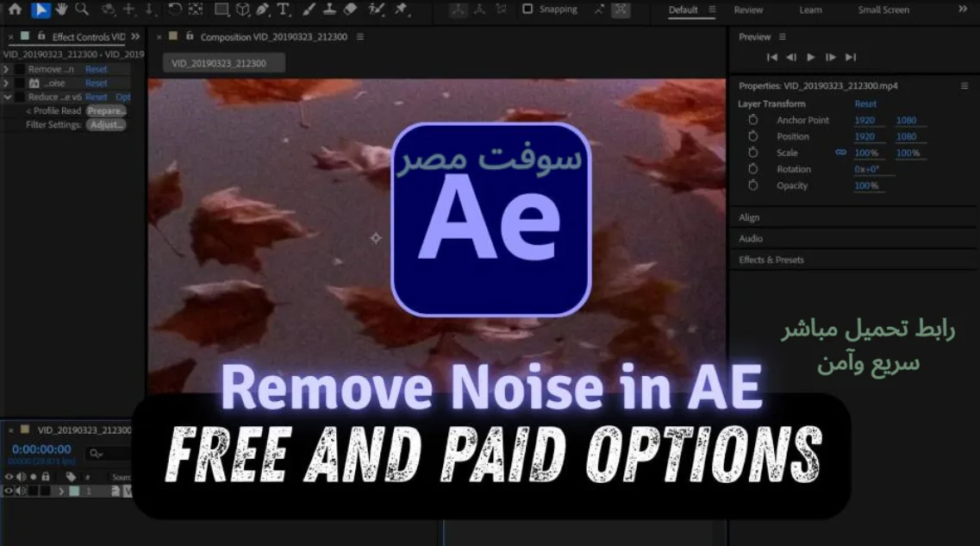The width and height of the screenshot is (980, 546).
Task: Select the Rotation tool
Action: (175, 9)
